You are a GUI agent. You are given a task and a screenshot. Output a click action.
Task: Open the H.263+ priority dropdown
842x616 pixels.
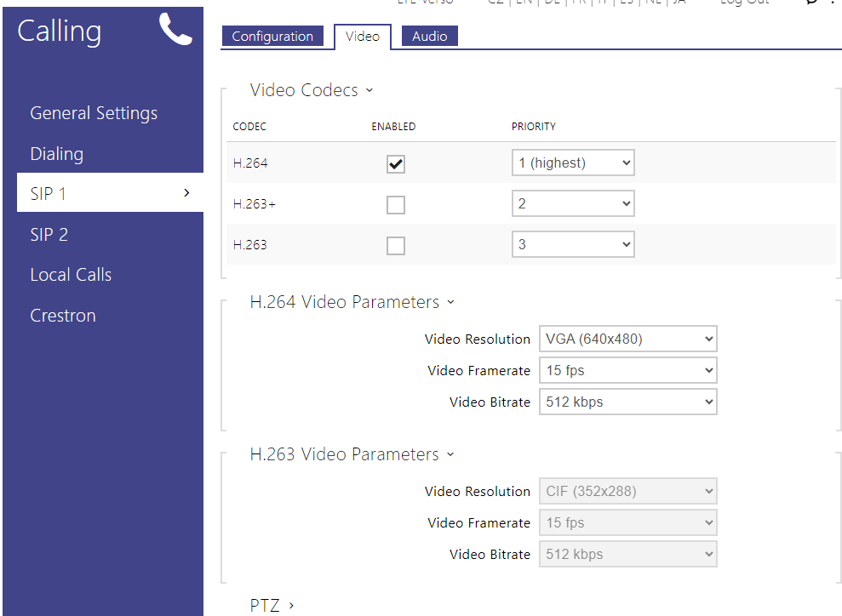tap(573, 204)
